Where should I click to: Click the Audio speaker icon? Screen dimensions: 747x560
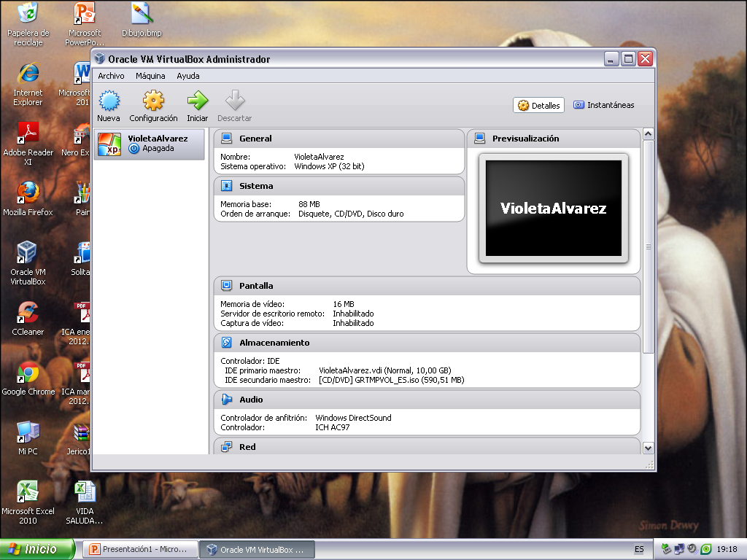pyautogui.click(x=227, y=400)
